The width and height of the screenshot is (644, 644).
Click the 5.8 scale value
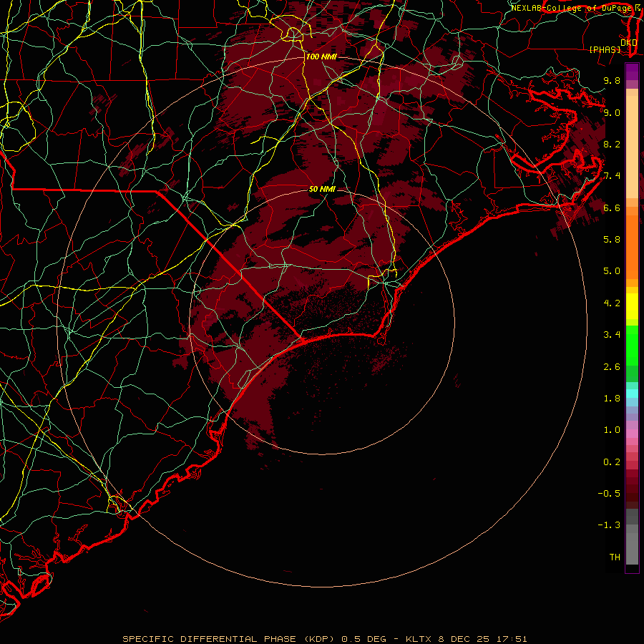coord(612,240)
